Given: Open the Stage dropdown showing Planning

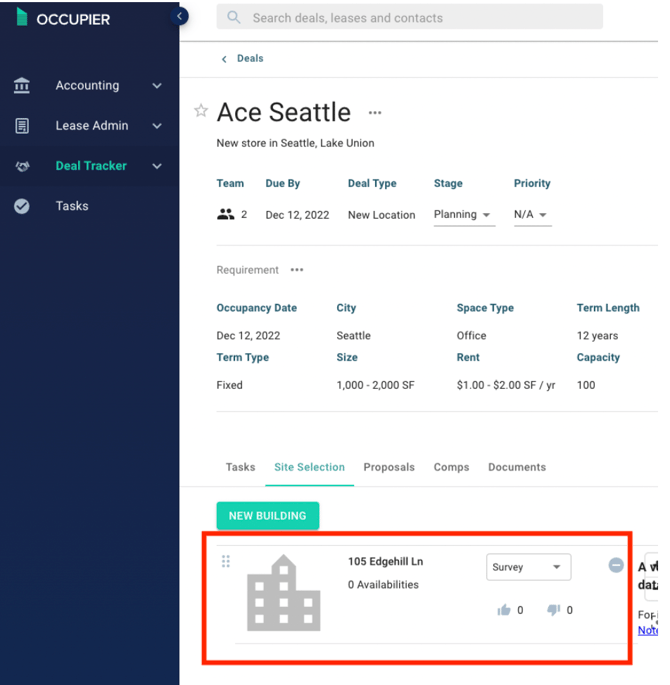Looking at the screenshot, I should coord(463,215).
